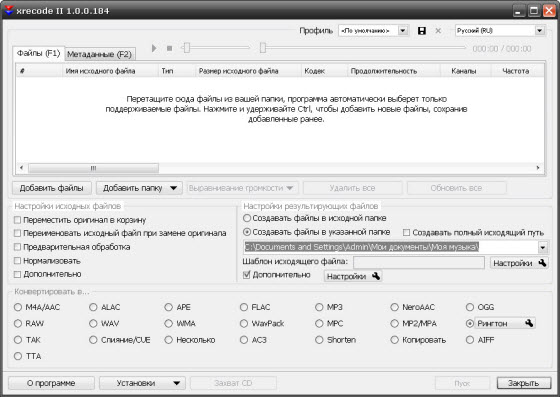Choose TAK output format

click(x=18, y=340)
